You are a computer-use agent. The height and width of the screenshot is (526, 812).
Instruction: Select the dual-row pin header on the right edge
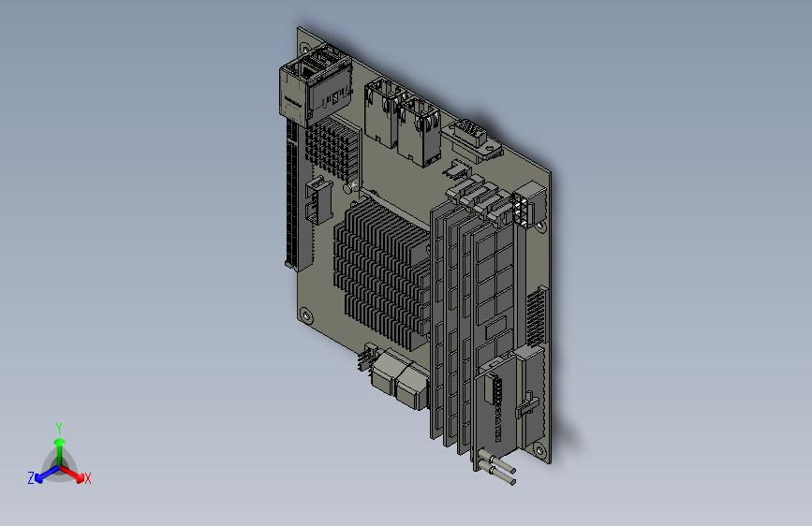537,316
